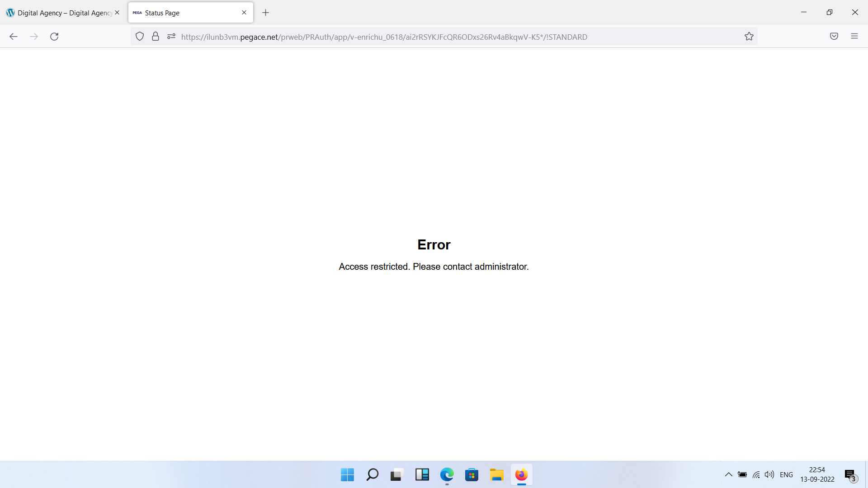Launch Microsoft Edge from taskbar
Viewport: 868px width, 488px height.
coord(447,475)
